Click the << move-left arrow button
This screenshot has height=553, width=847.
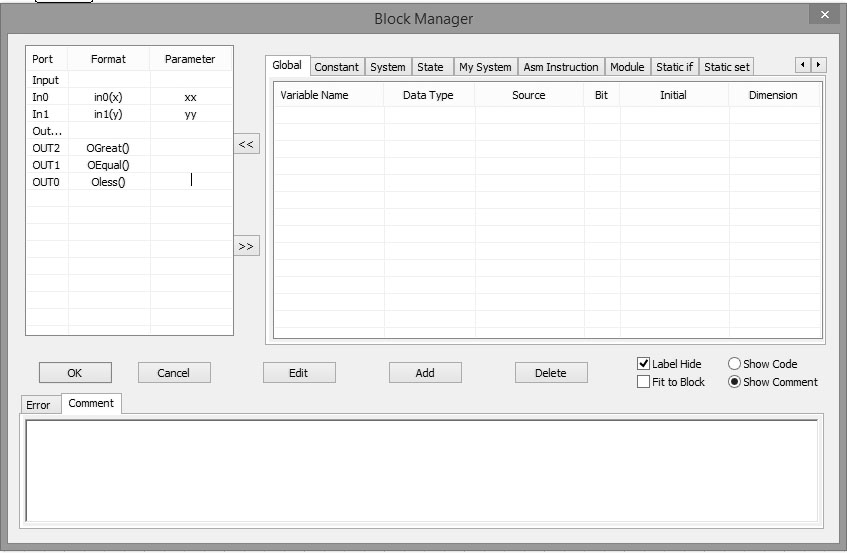tap(246, 144)
